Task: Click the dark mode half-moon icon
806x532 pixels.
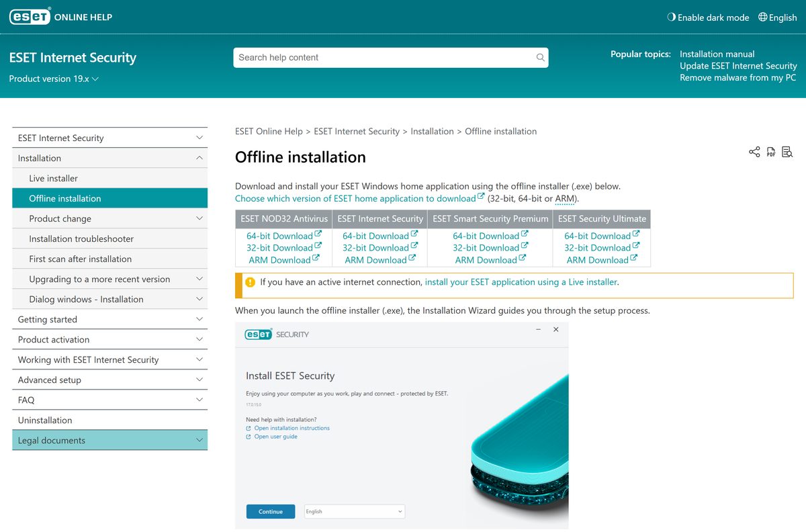Action: pyautogui.click(x=671, y=17)
